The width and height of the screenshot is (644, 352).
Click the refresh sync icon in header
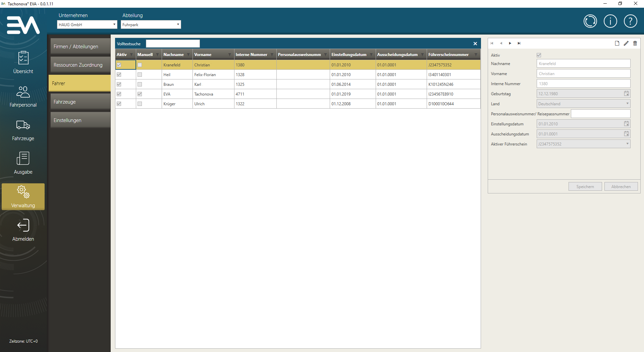[x=590, y=21]
